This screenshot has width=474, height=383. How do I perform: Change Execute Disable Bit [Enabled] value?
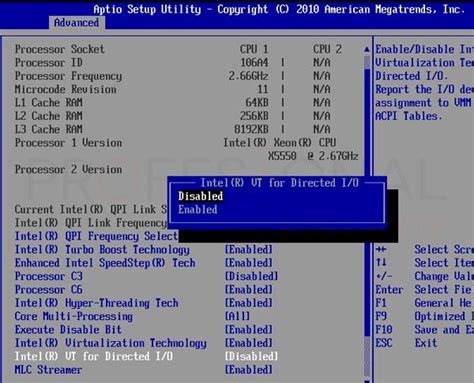pos(249,329)
